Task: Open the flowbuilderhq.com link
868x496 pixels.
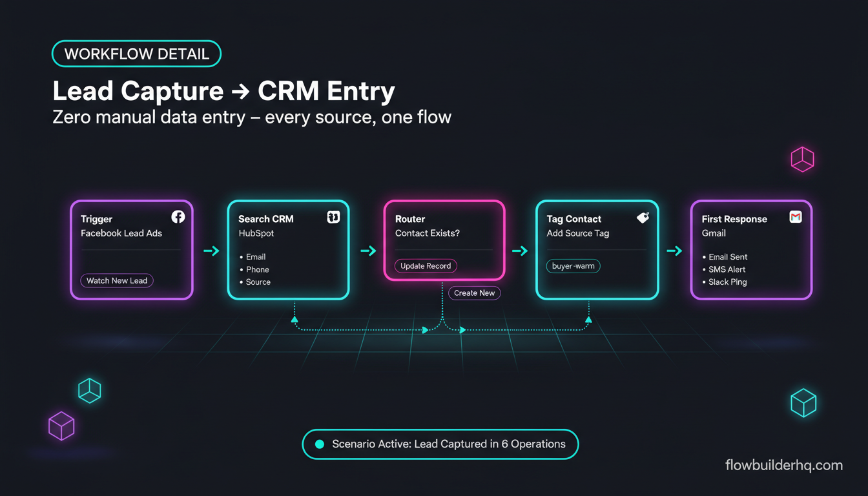Action: (x=784, y=465)
